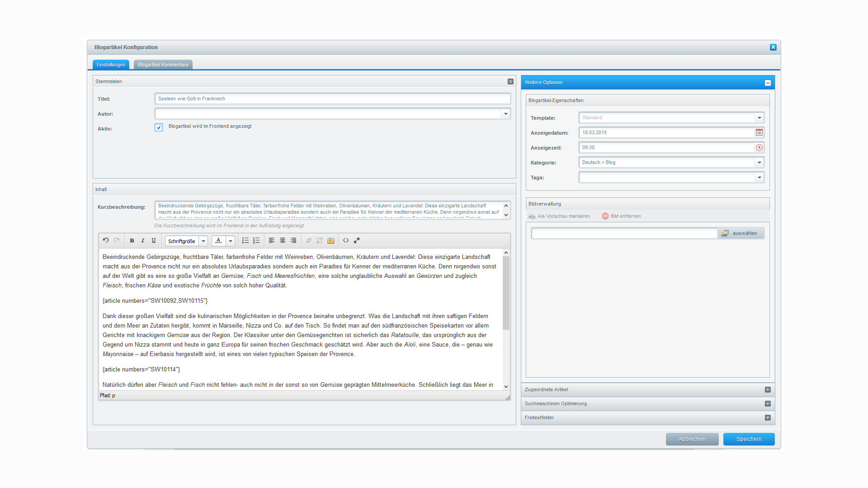
Task: Click the editor resize handle corner
Action: pos(508,398)
